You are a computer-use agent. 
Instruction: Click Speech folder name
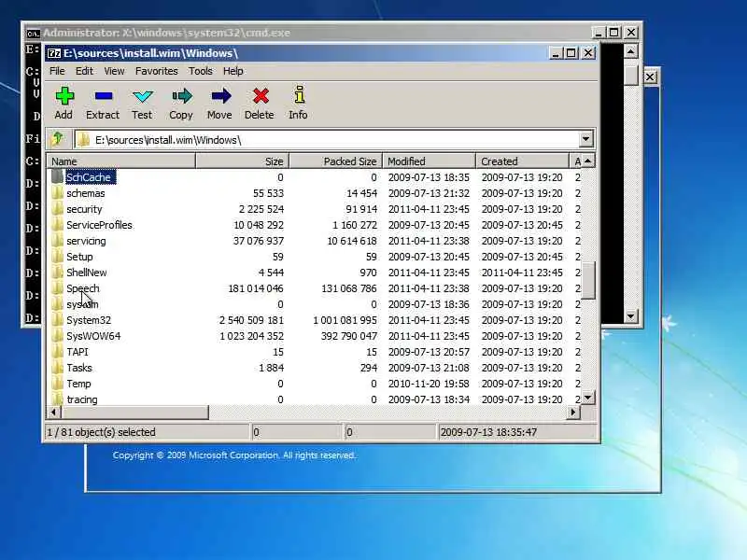click(x=83, y=288)
